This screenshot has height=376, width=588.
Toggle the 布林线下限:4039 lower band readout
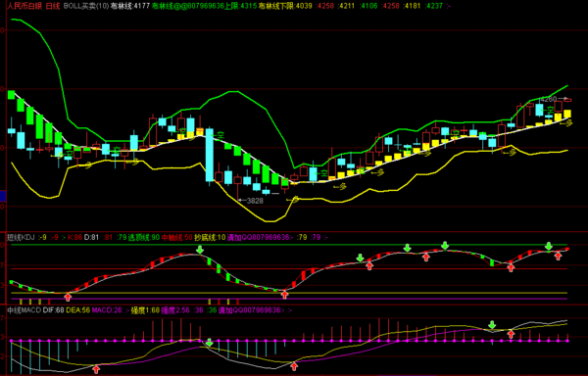[x=285, y=6]
